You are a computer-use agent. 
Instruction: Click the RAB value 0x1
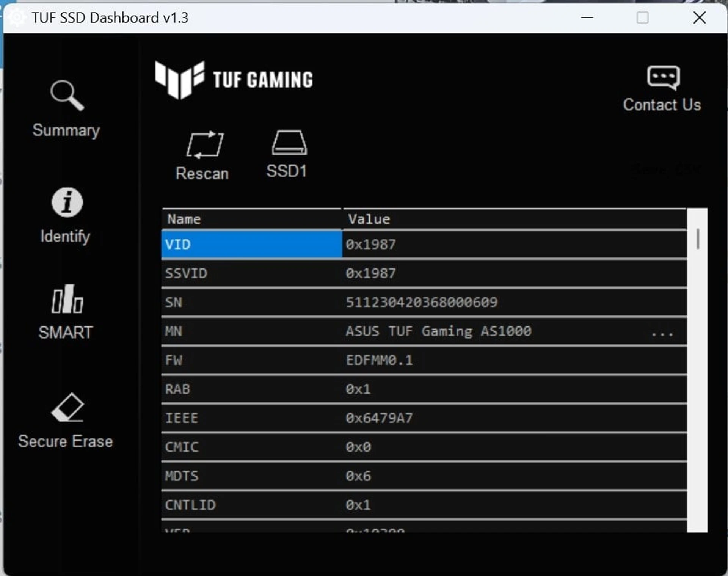pos(358,389)
